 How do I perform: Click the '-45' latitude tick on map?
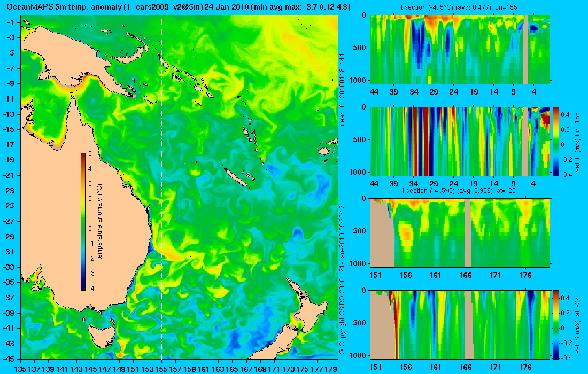9,359
